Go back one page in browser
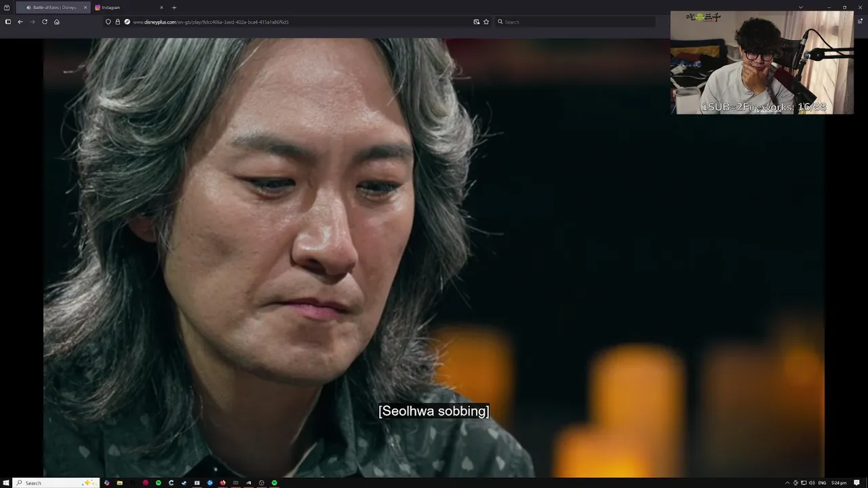The height and width of the screenshot is (488, 868). coord(20,22)
